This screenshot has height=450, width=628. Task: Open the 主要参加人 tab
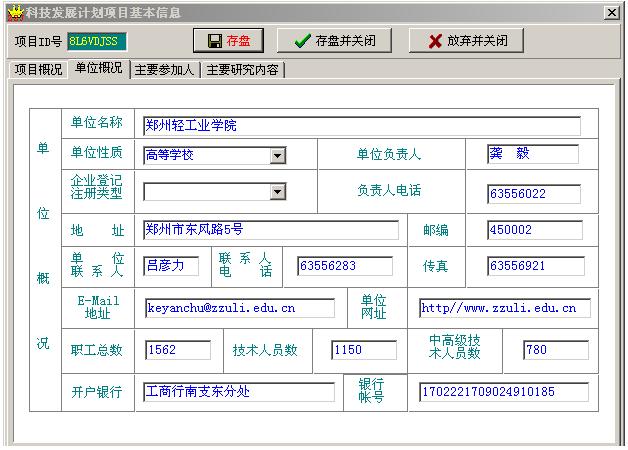click(166, 70)
